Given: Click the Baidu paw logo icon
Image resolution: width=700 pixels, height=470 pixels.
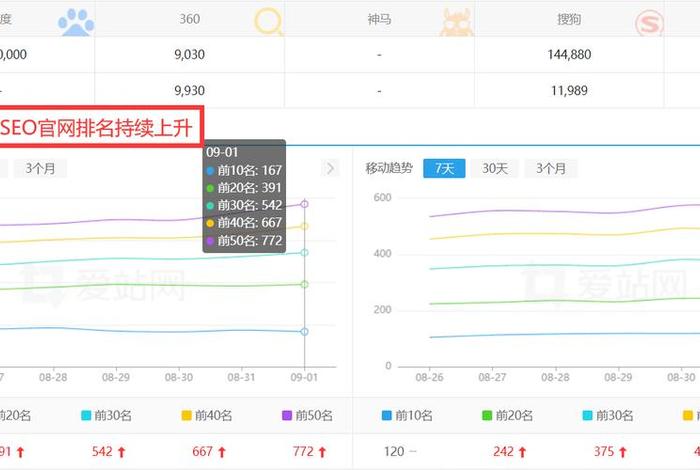Looking at the screenshot, I should pyautogui.click(x=76, y=22).
